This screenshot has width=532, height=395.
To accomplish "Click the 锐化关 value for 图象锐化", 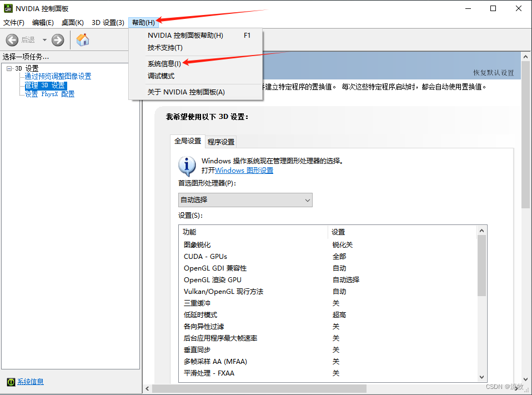I will pyautogui.click(x=342, y=244).
